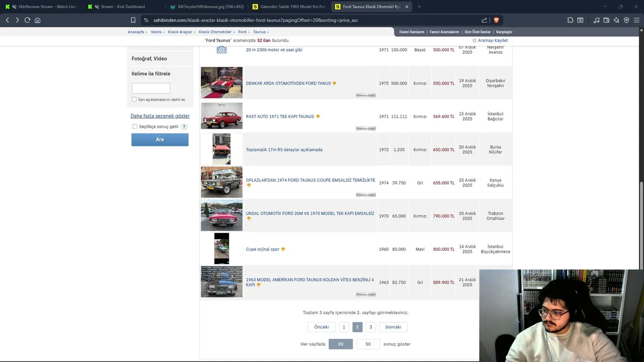Jump to results page 3
644x362 pixels.
(x=371, y=327)
